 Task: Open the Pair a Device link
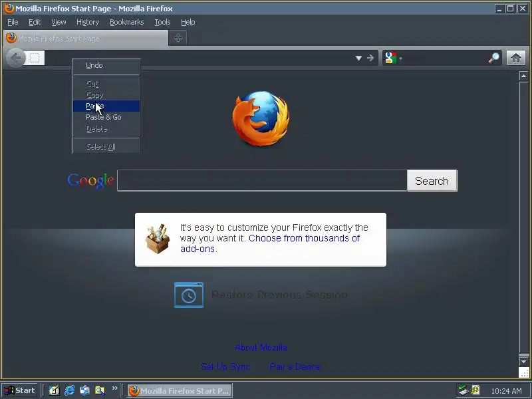[x=295, y=366]
